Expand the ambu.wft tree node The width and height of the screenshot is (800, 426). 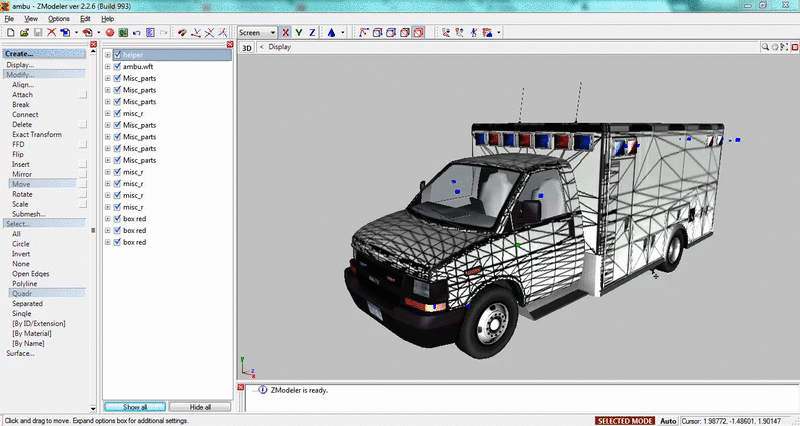click(108, 66)
